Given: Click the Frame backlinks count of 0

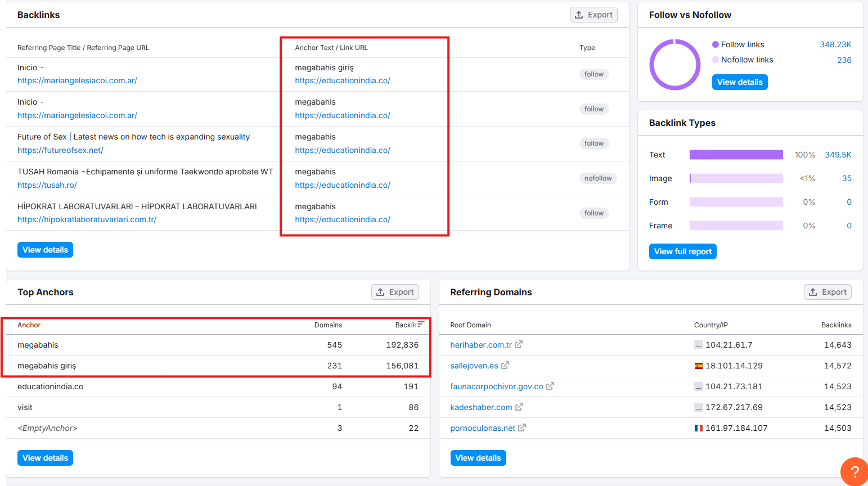Looking at the screenshot, I should pyautogui.click(x=849, y=226).
